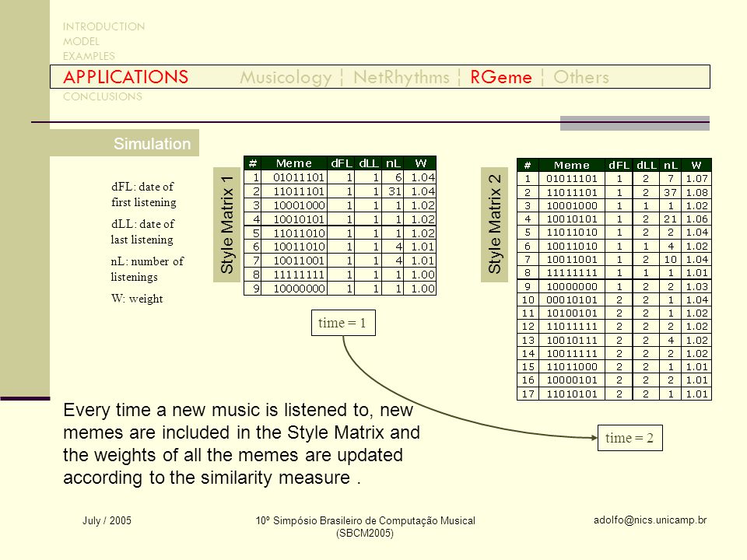Click weight 1.06 in Style Matrix 2
Viewport: 747px width, 560px height.
[x=696, y=219]
